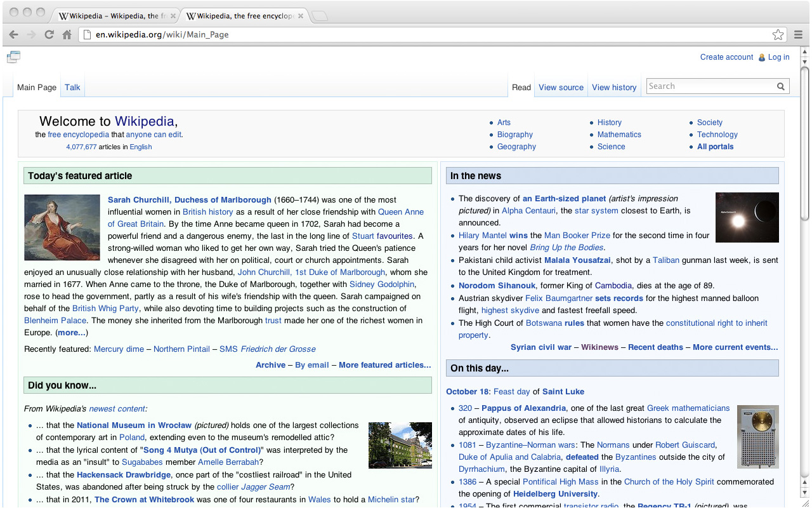Click More featured articles link
Screen dimensions: 812x508
pos(385,365)
